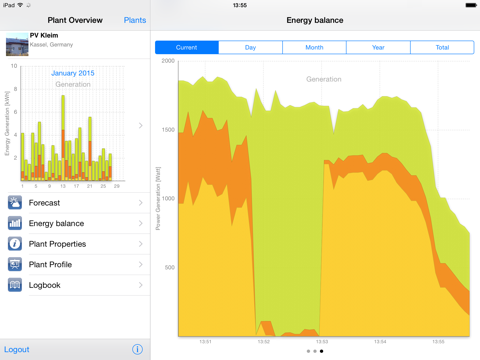
Task: Tap the Logout button
Action: tap(17, 349)
